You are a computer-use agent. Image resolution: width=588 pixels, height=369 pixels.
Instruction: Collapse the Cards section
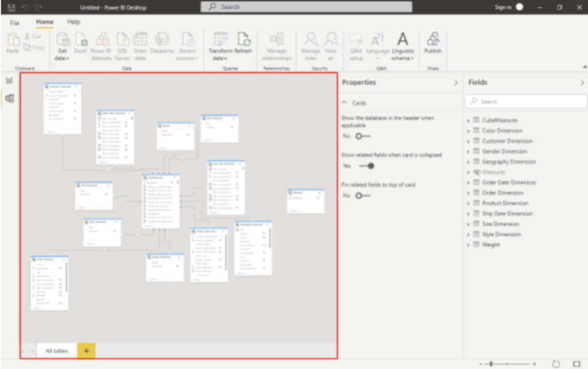tap(345, 103)
